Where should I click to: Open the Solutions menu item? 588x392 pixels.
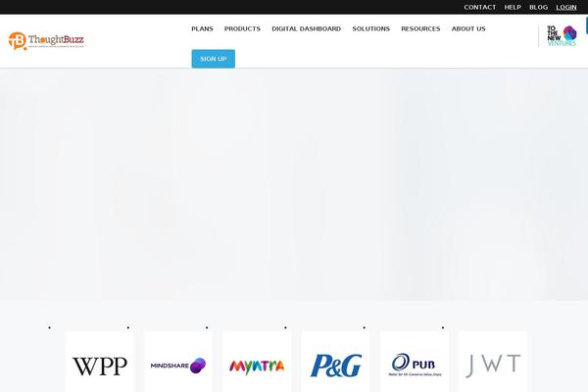[370, 28]
